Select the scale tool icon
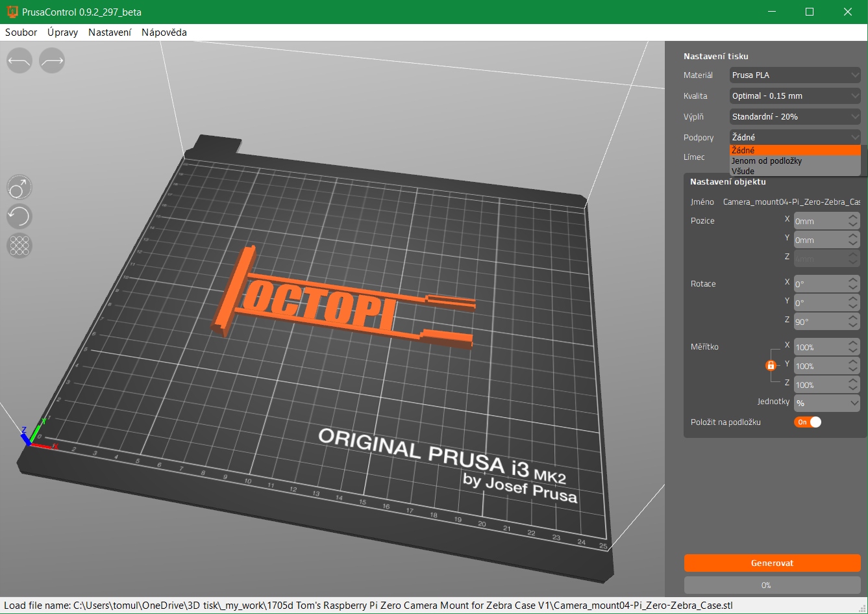The image size is (868, 614). [19, 187]
